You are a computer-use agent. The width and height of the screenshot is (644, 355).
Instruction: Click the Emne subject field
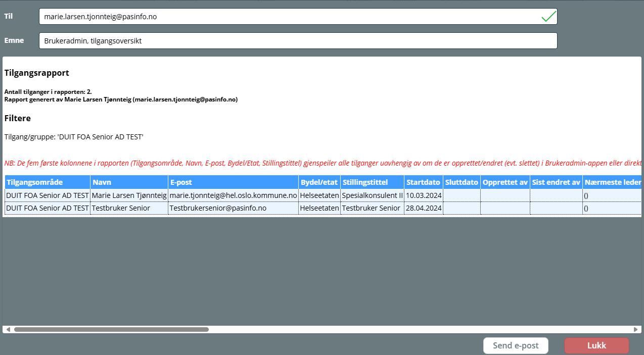point(298,41)
